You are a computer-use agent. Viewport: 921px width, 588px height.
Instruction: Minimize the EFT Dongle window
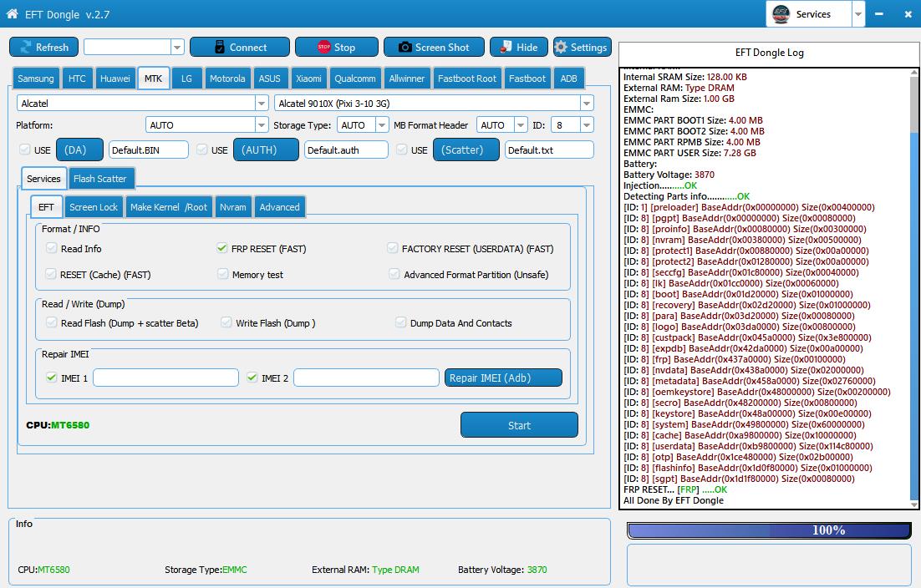tap(878, 13)
